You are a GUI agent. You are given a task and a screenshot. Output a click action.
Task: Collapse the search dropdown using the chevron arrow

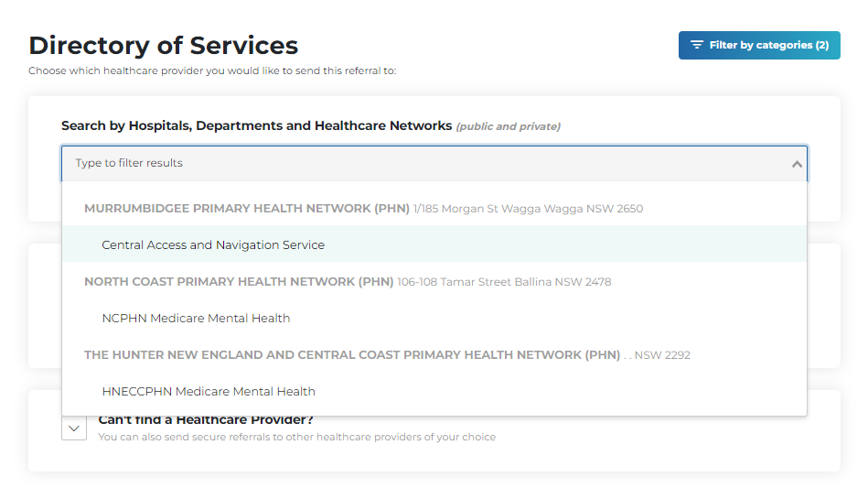(x=797, y=164)
